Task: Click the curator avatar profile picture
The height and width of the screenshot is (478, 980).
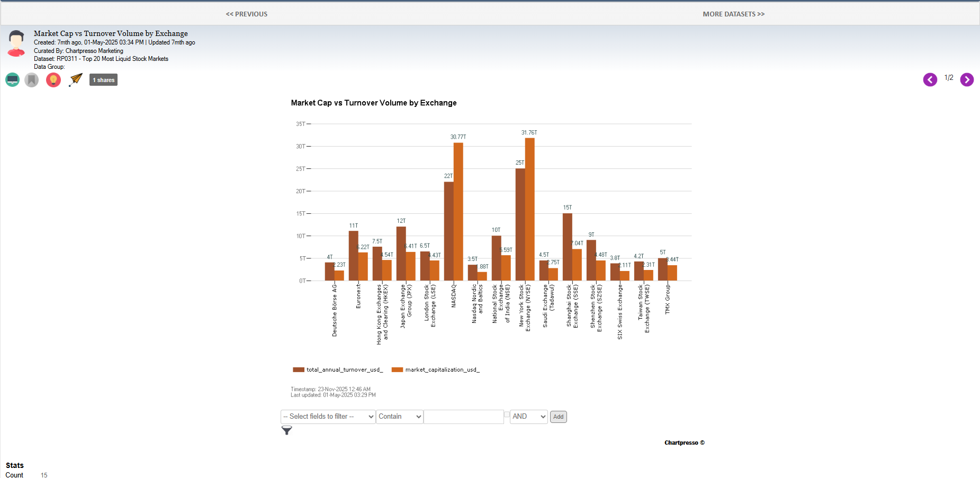Action: [x=16, y=43]
